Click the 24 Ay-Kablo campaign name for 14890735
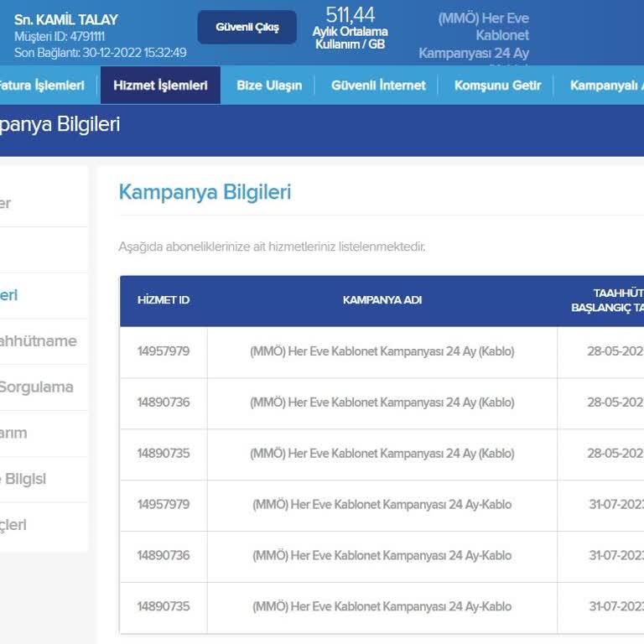Viewport: 644px width, 644px height. 382,606
